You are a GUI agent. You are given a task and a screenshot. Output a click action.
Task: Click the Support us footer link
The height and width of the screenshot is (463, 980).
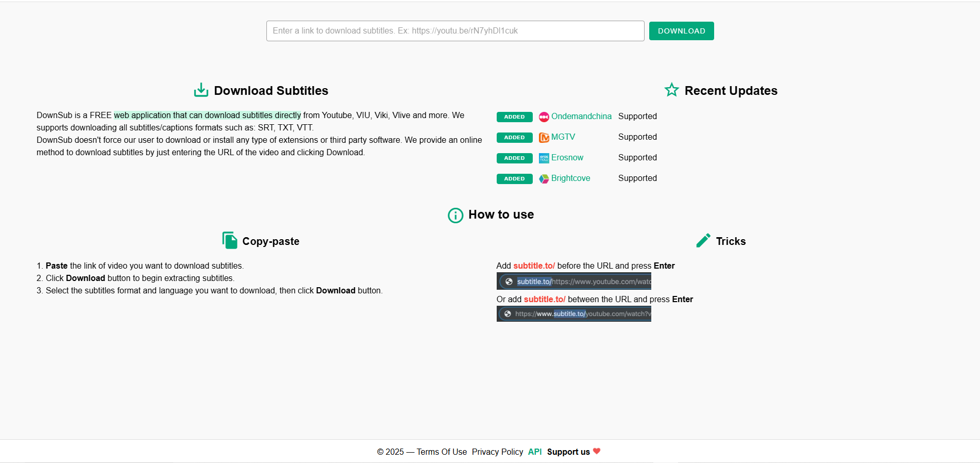(568, 452)
